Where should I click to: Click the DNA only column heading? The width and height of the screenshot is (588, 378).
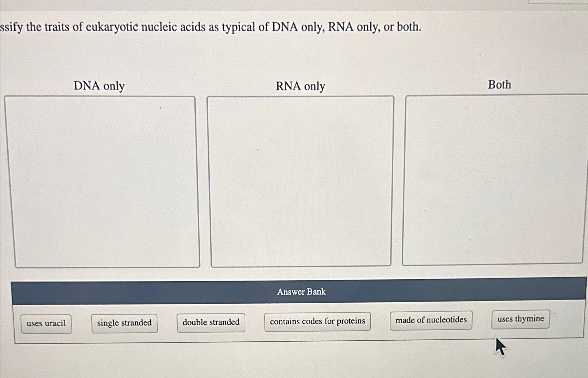point(99,86)
